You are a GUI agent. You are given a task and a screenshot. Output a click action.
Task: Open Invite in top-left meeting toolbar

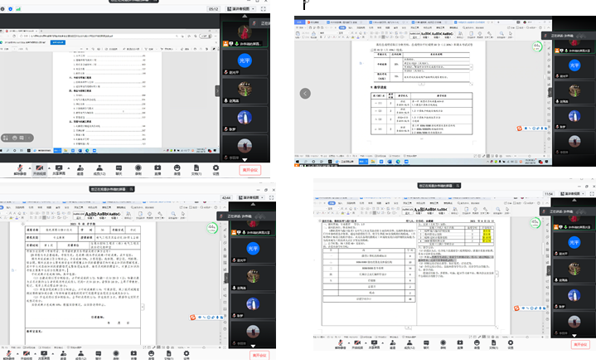coord(80,167)
